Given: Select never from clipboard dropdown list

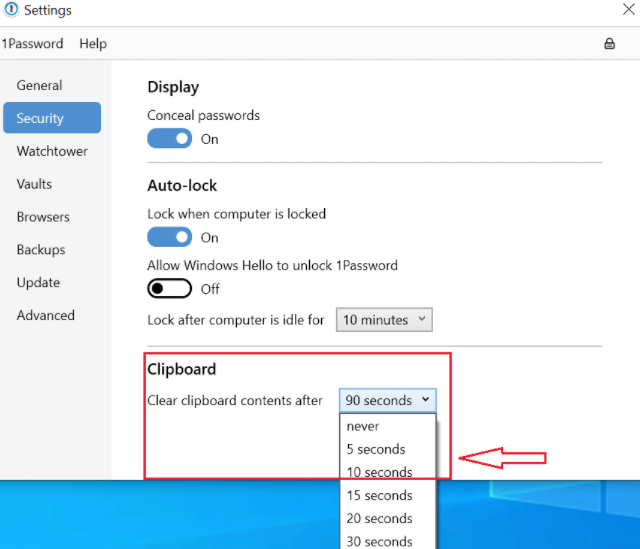Looking at the screenshot, I should point(363,426).
